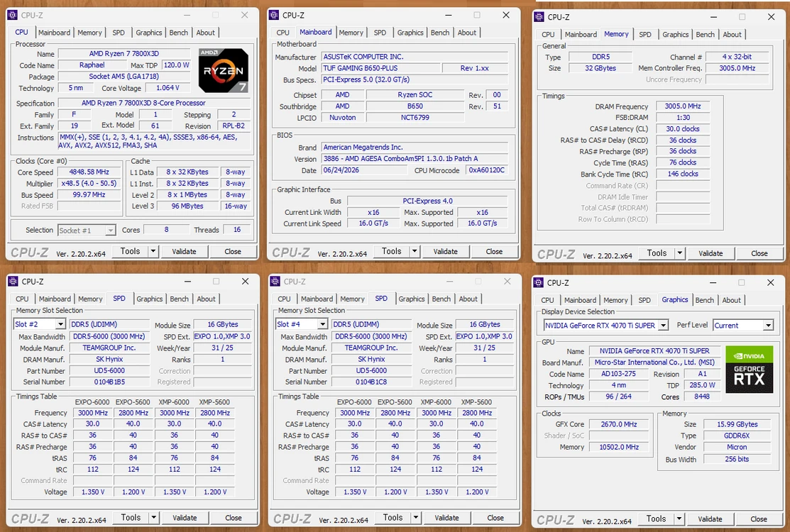Switch to Bench tab in the CPU window

[x=178, y=33]
